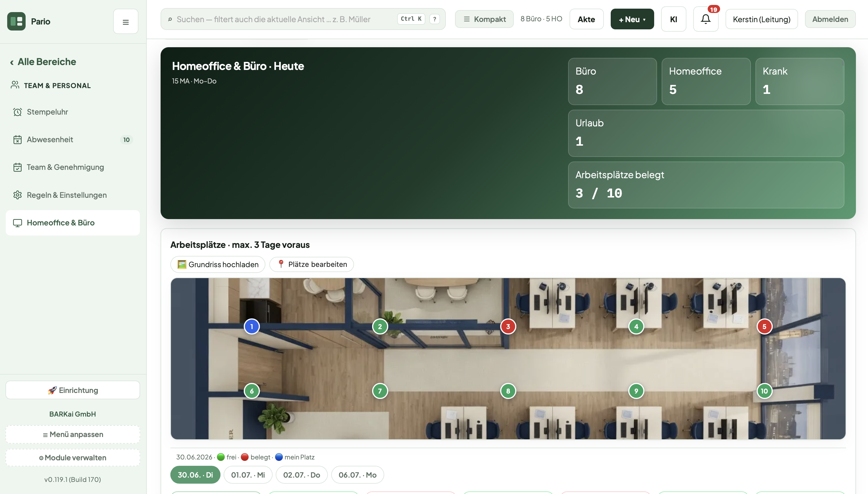The width and height of the screenshot is (868, 494).
Task: Click Abmelden to log out
Action: click(830, 19)
